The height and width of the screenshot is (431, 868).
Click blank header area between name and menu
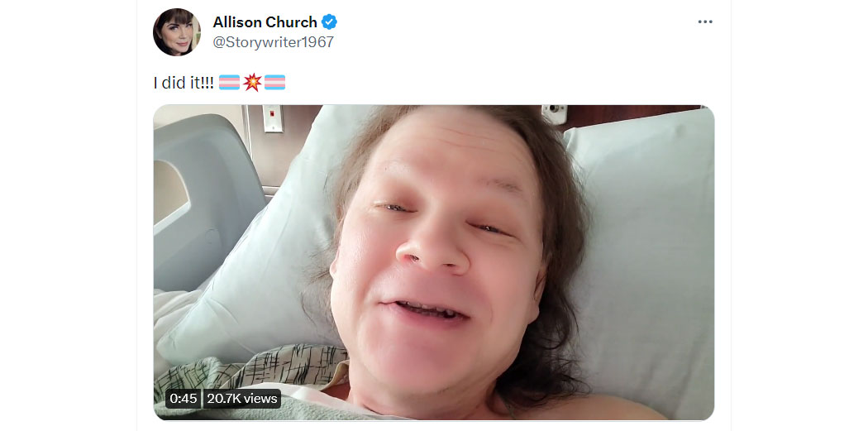pos(515,22)
